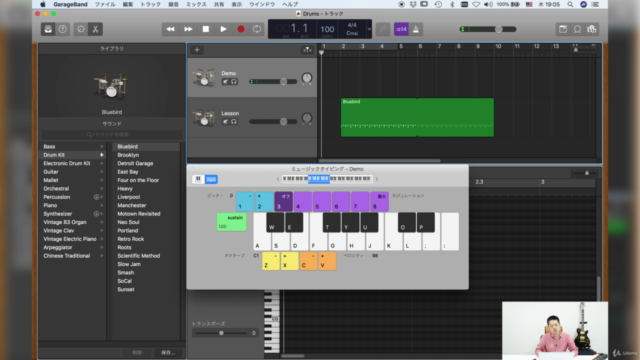
Task: Open the ウインドウ menu
Action: click(x=262, y=4)
